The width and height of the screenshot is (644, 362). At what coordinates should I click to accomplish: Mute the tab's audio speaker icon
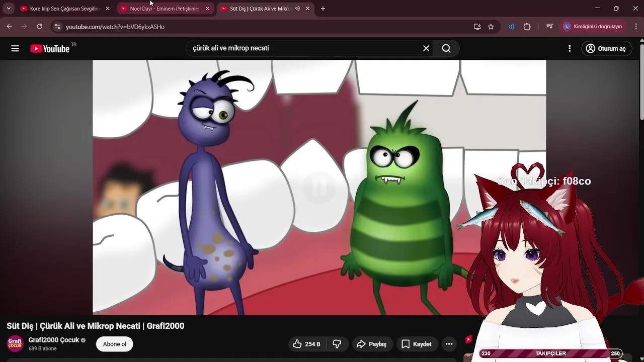coord(297,9)
